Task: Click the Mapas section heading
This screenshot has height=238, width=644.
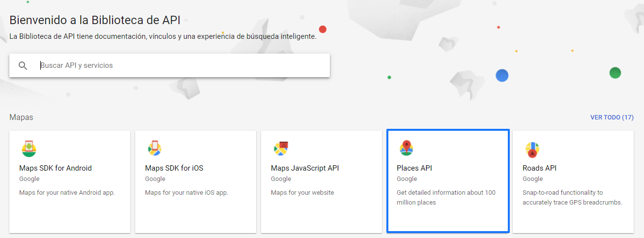Action: 21,118
